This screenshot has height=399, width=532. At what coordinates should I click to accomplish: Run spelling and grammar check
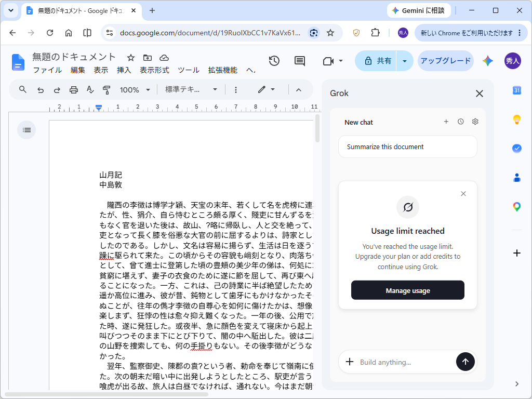tap(90, 90)
